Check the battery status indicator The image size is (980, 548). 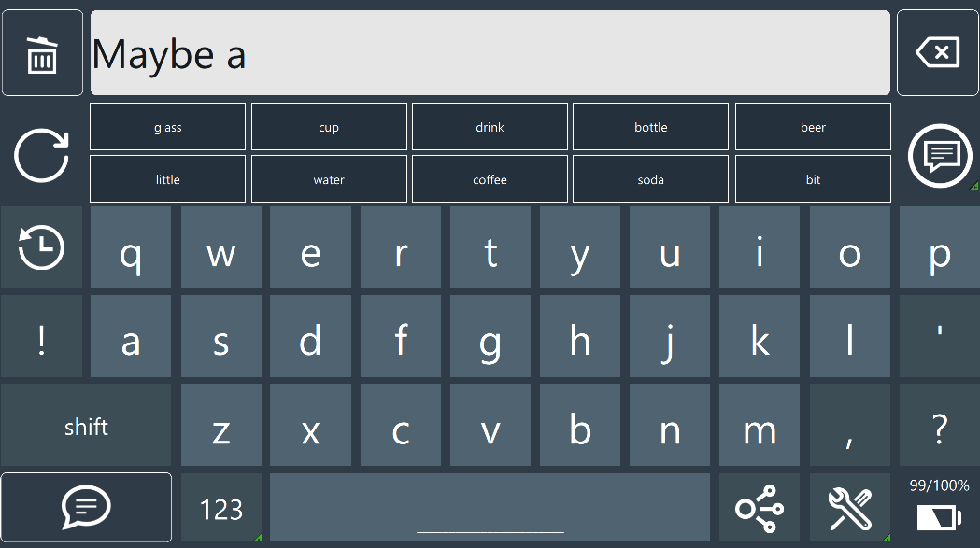point(939,509)
